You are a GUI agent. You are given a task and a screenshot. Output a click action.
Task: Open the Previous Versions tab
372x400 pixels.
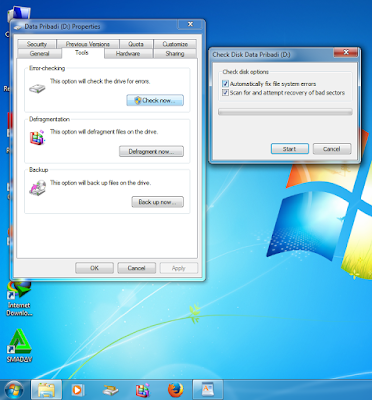pyautogui.click(x=88, y=44)
